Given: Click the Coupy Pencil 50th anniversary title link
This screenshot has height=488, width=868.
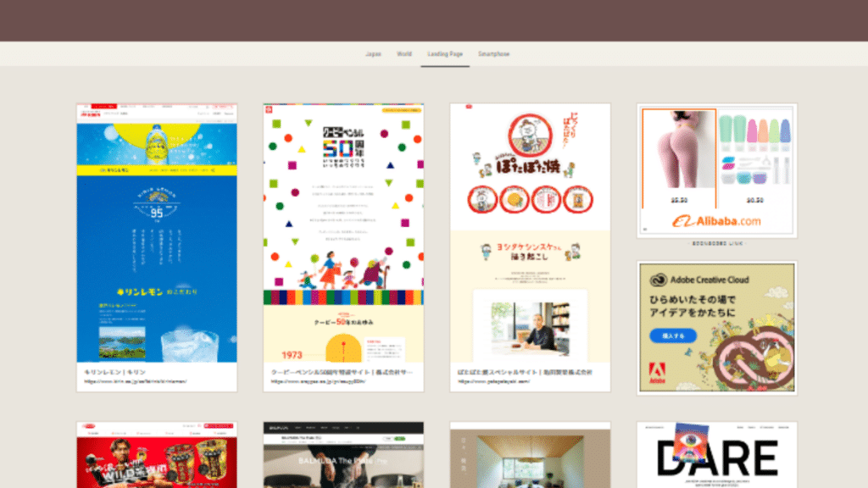Looking at the screenshot, I should (342, 372).
